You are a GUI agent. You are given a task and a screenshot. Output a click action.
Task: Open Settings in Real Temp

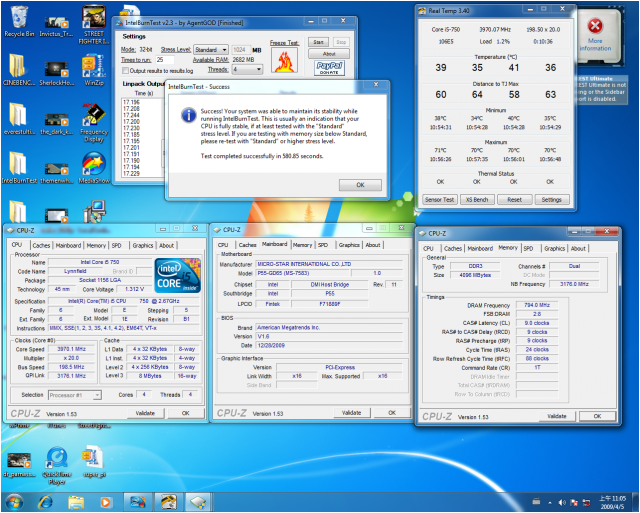pyautogui.click(x=551, y=200)
